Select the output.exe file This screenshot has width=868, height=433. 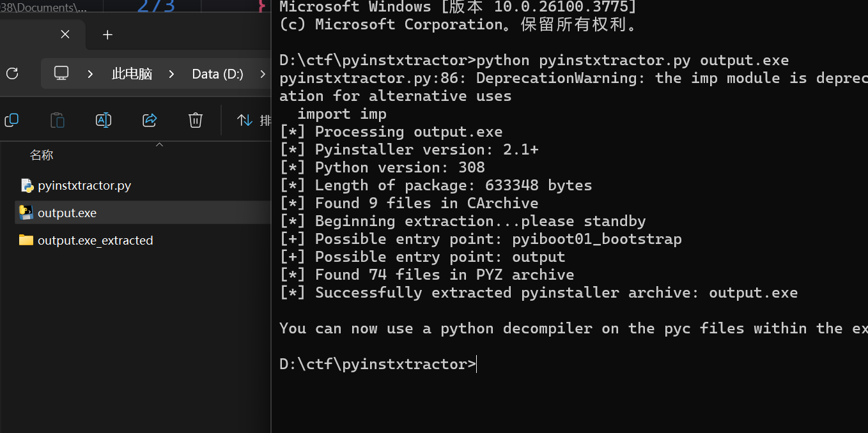(67, 213)
